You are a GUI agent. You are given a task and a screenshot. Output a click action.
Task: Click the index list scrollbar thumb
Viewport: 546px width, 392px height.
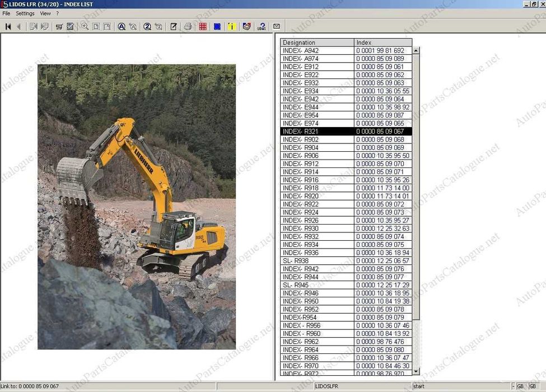tap(416, 187)
